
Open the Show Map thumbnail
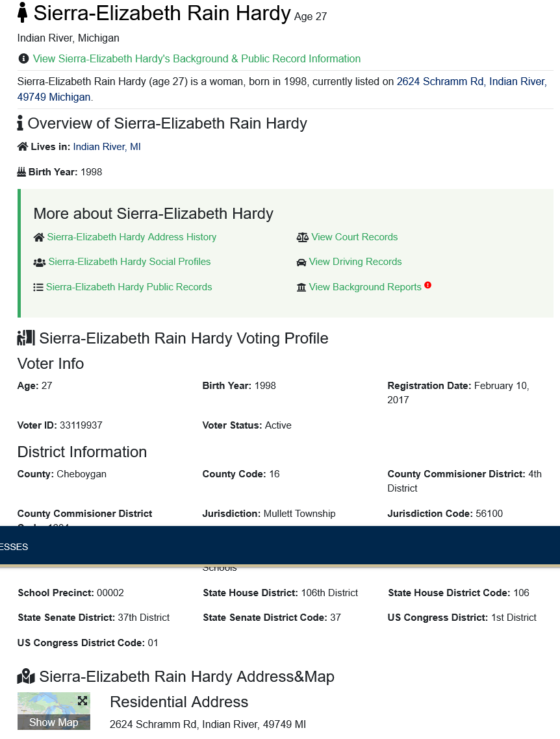tap(54, 711)
